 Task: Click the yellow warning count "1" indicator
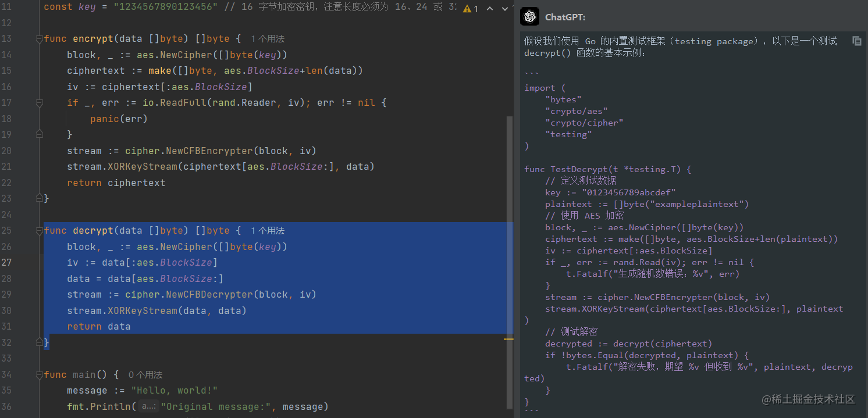(475, 8)
